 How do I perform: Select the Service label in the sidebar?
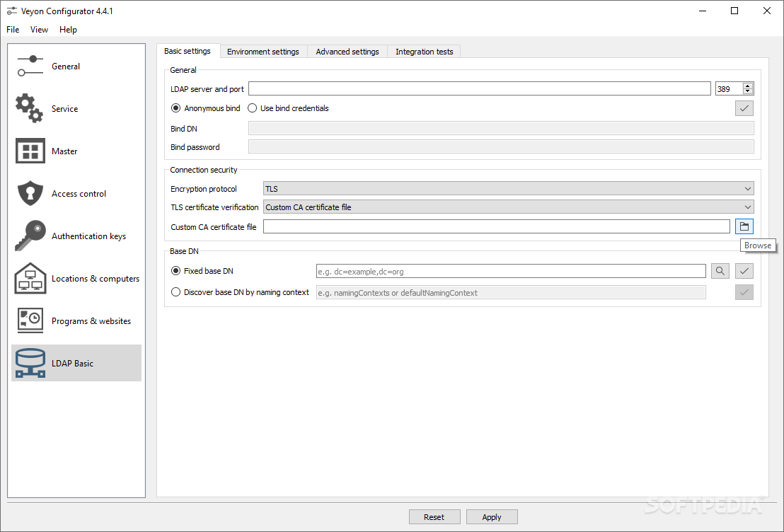pyautogui.click(x=64, y=108)
